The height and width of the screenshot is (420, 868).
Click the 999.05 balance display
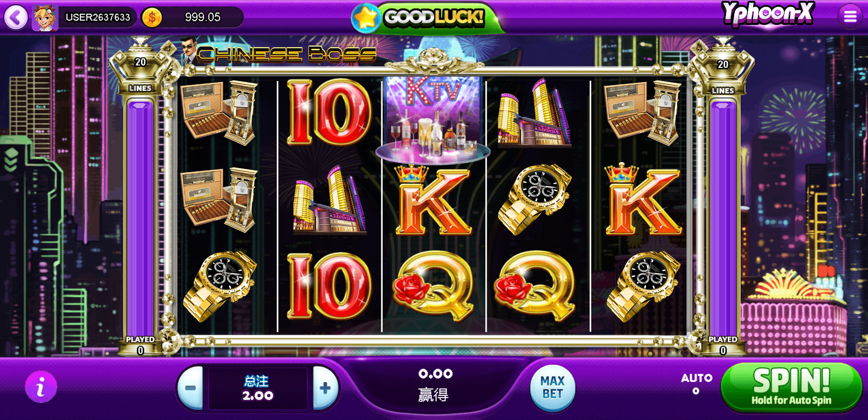pos(203,17)
